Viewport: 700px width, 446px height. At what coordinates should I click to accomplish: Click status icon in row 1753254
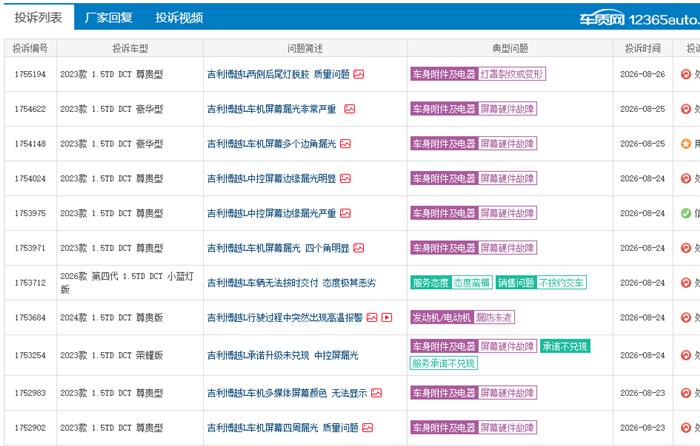click(686, 355)
